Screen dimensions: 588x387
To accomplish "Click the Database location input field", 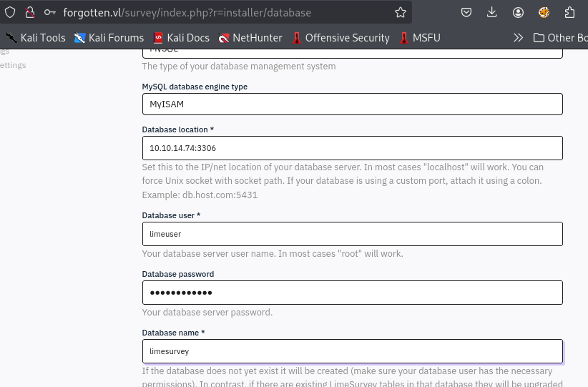I will coord(352,148).
